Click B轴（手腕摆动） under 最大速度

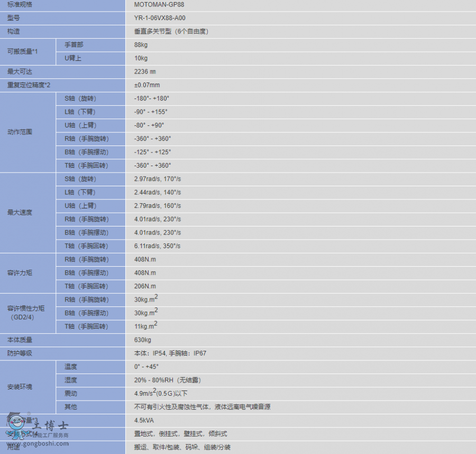point(87,233)
